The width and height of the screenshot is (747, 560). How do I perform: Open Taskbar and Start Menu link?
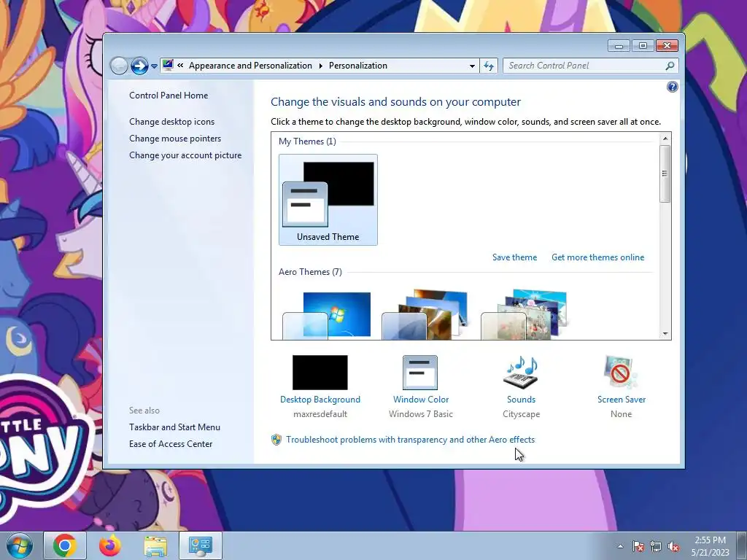[x=174, y=427]
